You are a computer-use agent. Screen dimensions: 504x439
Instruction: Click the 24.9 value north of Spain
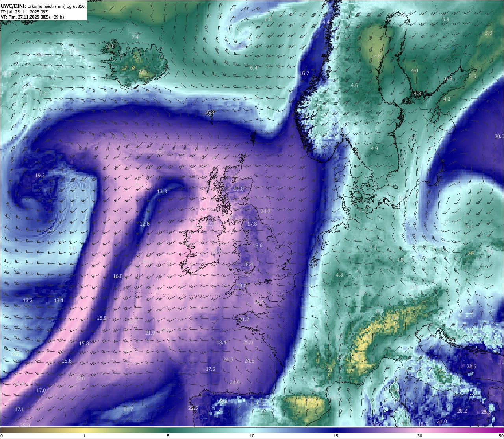coord(235,383)
